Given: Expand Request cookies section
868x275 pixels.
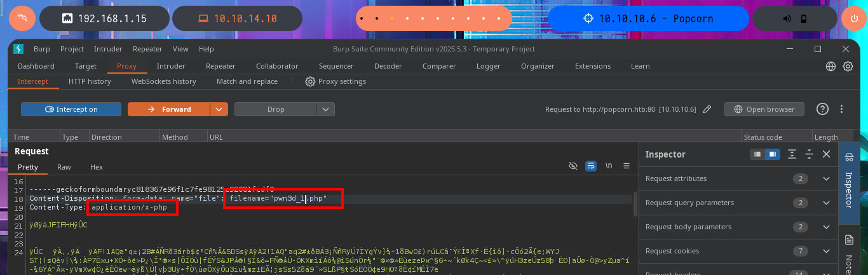Looking at the screenshot, I should point(738,251).
